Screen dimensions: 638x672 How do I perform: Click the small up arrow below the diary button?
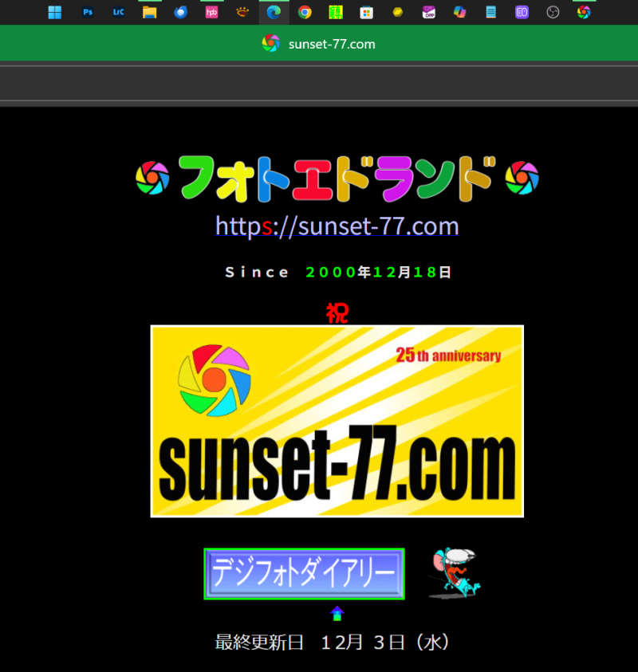(337, 613)
